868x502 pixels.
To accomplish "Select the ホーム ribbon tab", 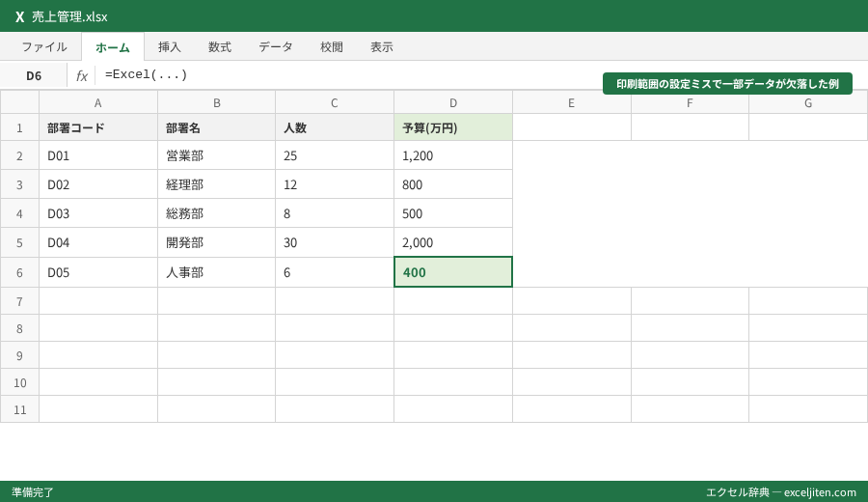I will 113,47.
